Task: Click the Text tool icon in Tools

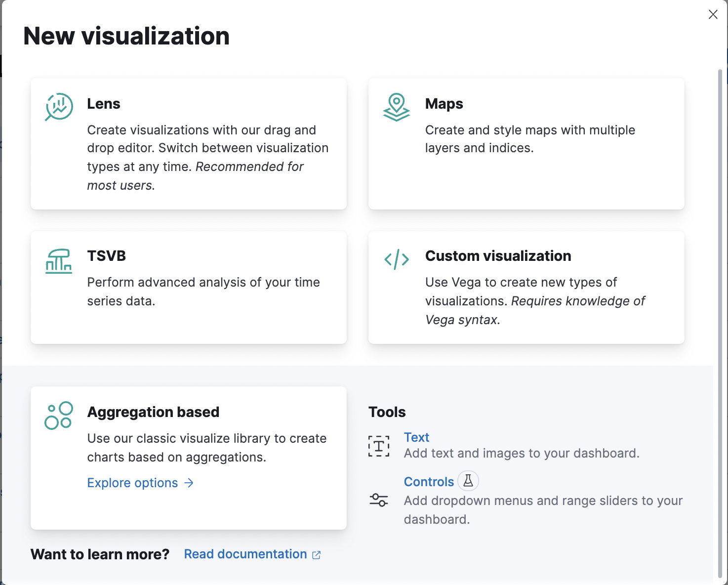Action: point(379,446)
